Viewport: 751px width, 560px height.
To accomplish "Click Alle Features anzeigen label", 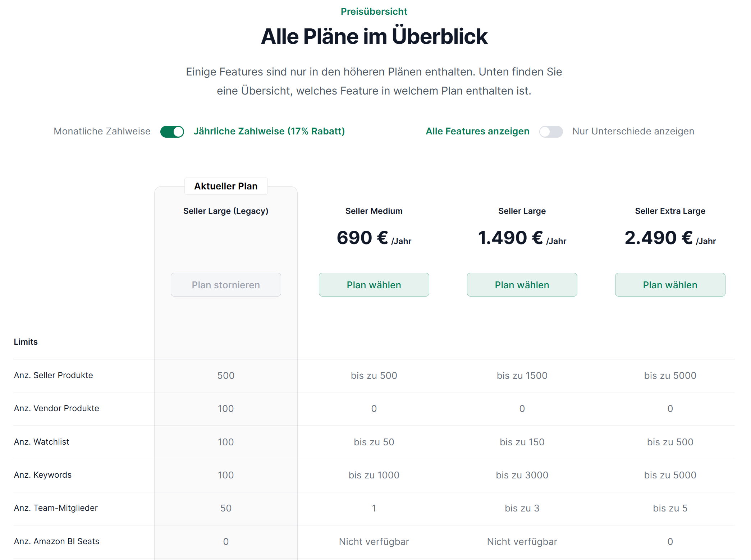I will click(477, 131).
